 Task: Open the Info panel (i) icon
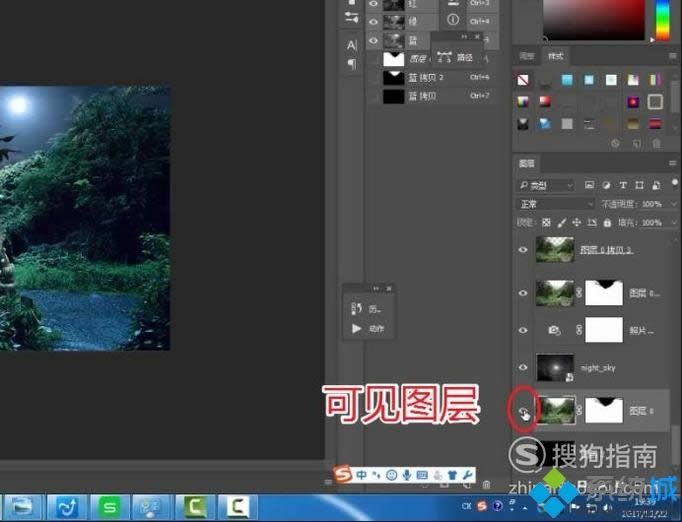(453, 20)
